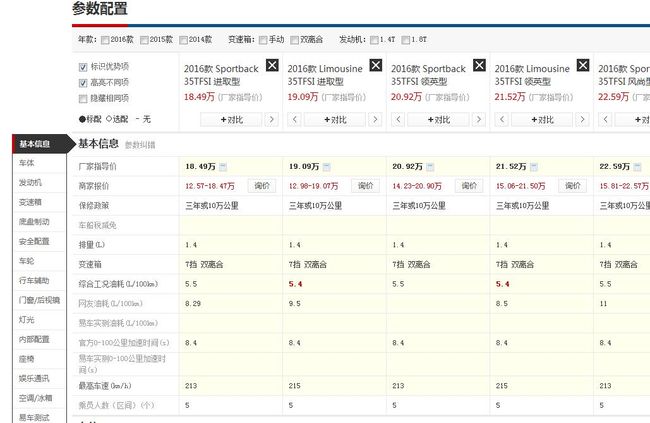Move 20.92万 Sportback column left with arrow
This screenshot has height=423, width=650.
coord(398,119)
